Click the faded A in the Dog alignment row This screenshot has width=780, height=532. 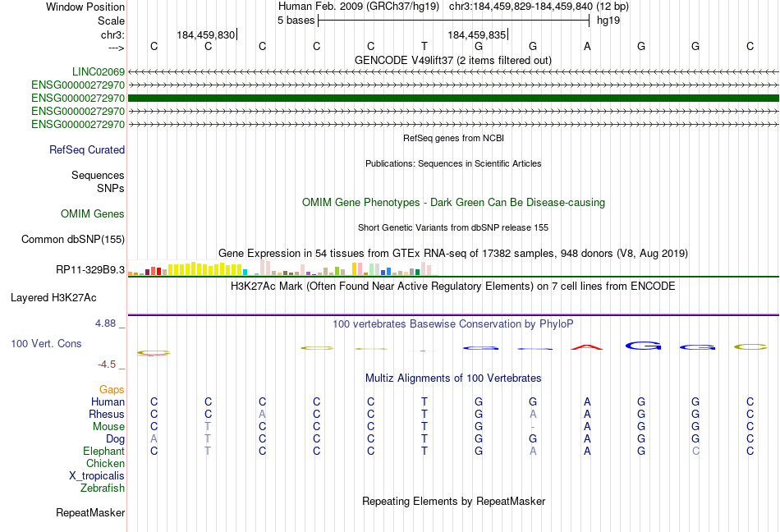[154, 439]
